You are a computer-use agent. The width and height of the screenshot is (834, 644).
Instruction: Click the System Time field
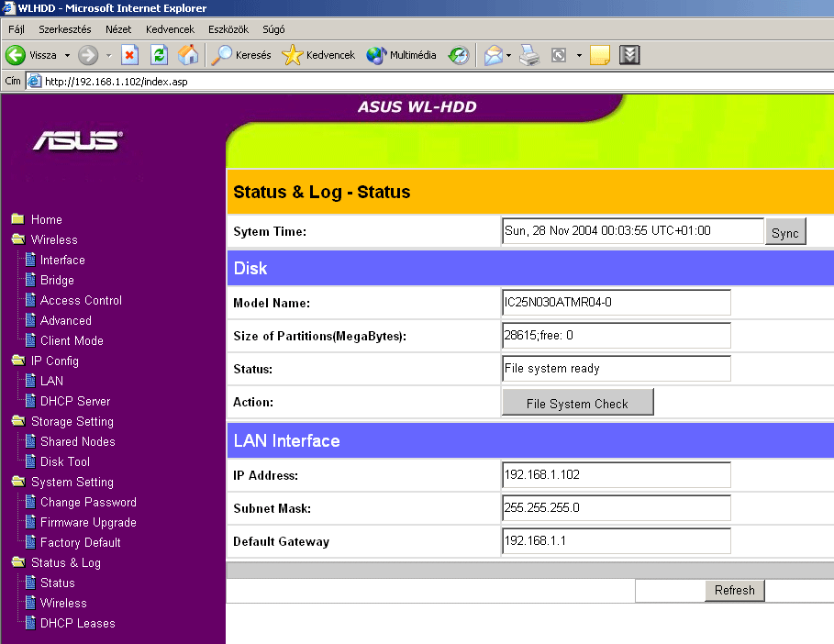point(632,231)
